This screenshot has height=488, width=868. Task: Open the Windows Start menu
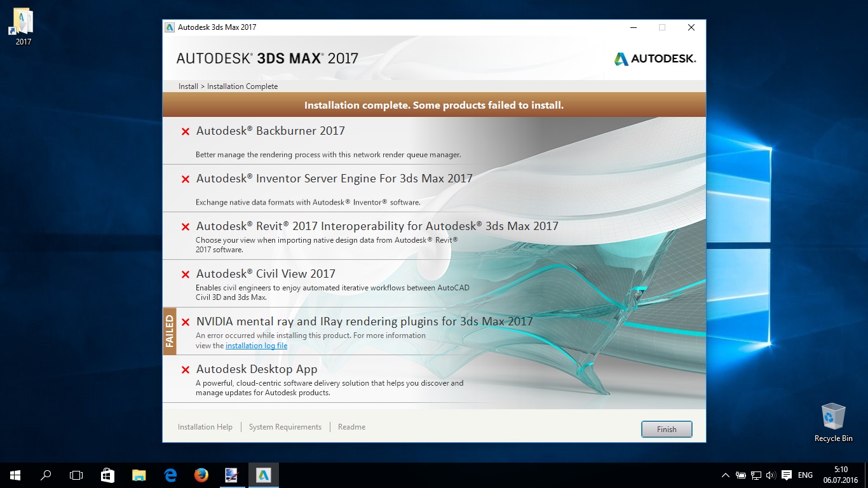pos(15,475)
